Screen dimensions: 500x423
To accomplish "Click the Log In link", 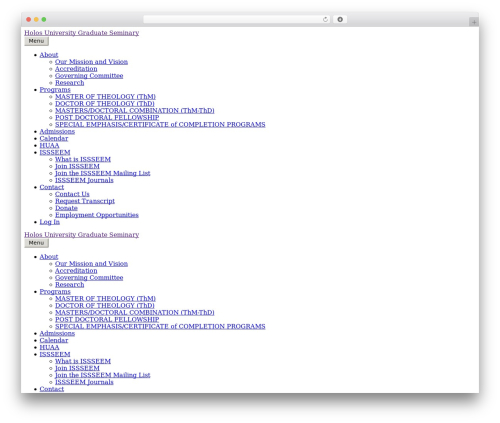I will coord(50,222).
